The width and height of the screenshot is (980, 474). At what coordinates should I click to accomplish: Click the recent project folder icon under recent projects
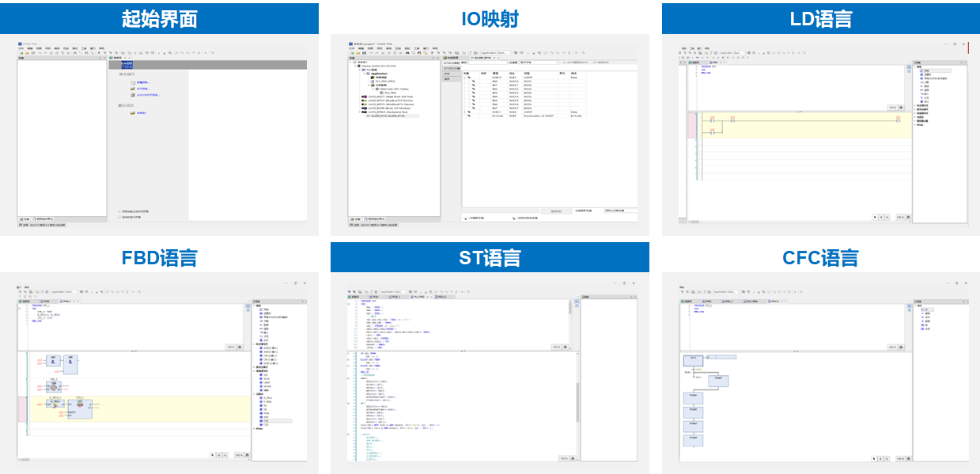(133, 113)
